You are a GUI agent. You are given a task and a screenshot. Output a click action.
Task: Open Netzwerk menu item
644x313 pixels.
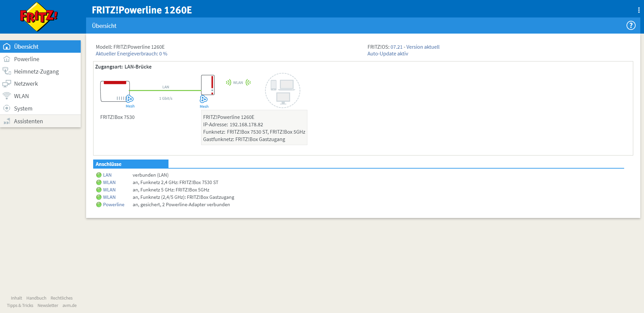click(x=40, y=84)
